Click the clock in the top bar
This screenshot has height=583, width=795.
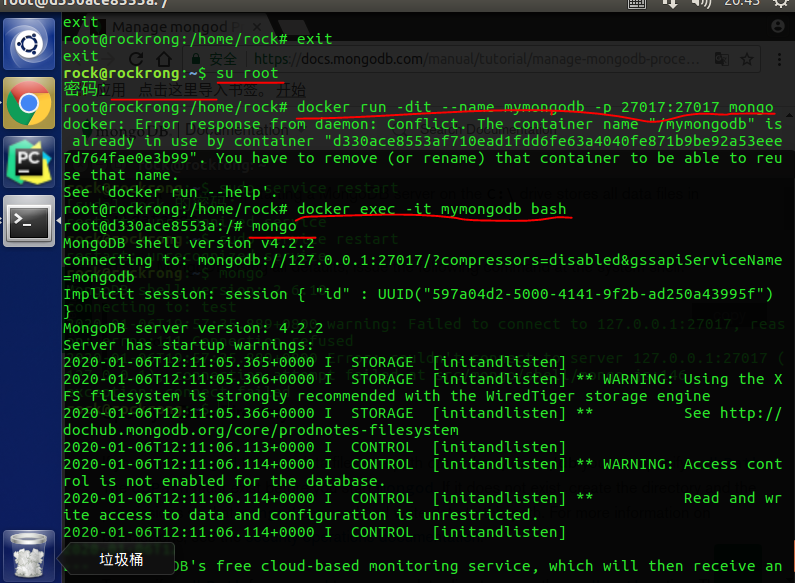tap(742, 4)
